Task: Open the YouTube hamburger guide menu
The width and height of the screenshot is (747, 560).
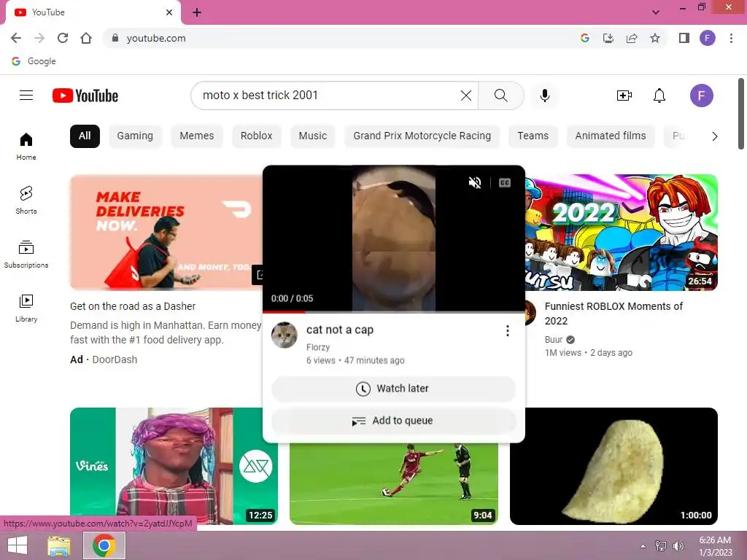Action: tap(26, 96)
